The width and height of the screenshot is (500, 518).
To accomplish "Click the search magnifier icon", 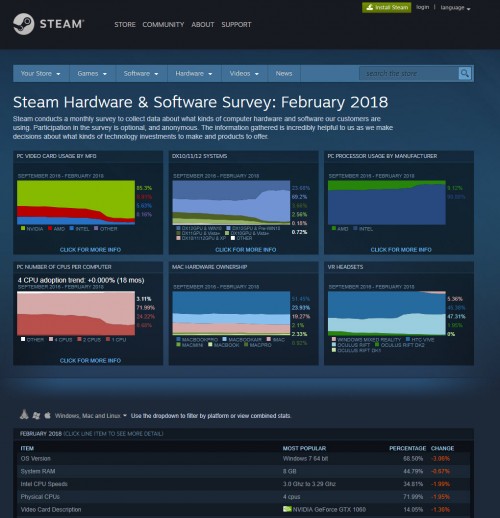I will point(465,73).
